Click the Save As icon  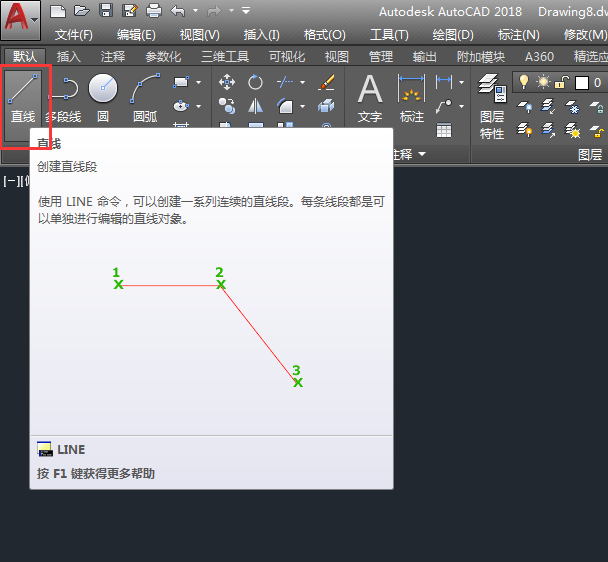coord(130,10)
